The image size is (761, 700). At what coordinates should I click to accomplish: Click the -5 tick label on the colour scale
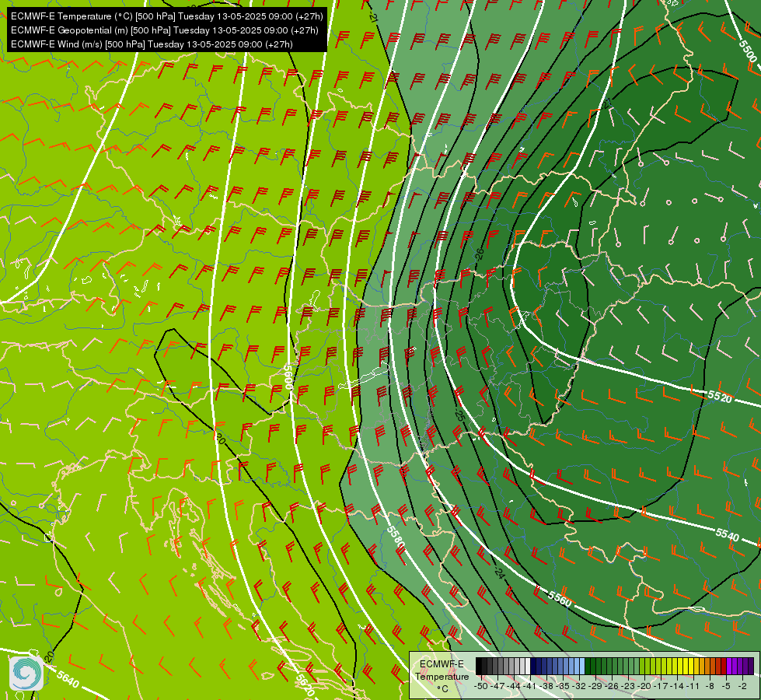[x=726, y=686]
